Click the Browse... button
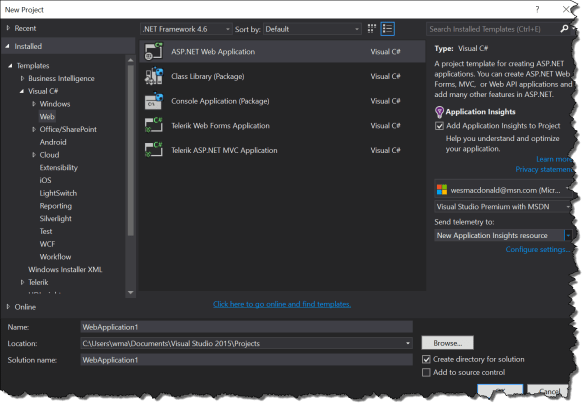Image resolution: width=587 pixels, height=409 pixels. [x=447, y=343]
